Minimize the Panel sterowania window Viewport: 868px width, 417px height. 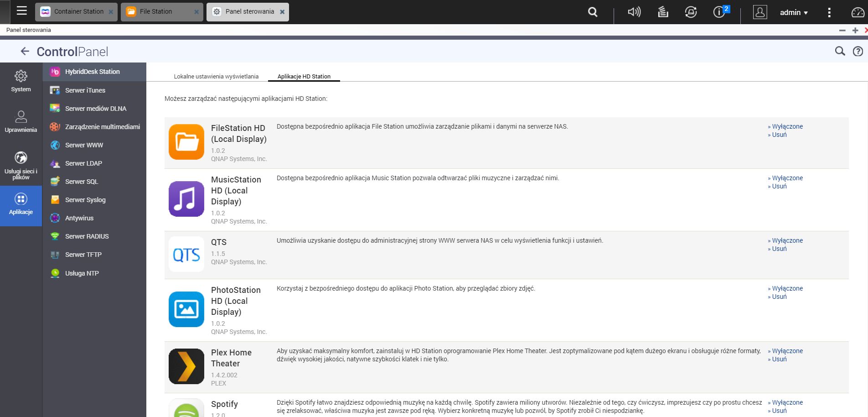click(x=842, y=30)
